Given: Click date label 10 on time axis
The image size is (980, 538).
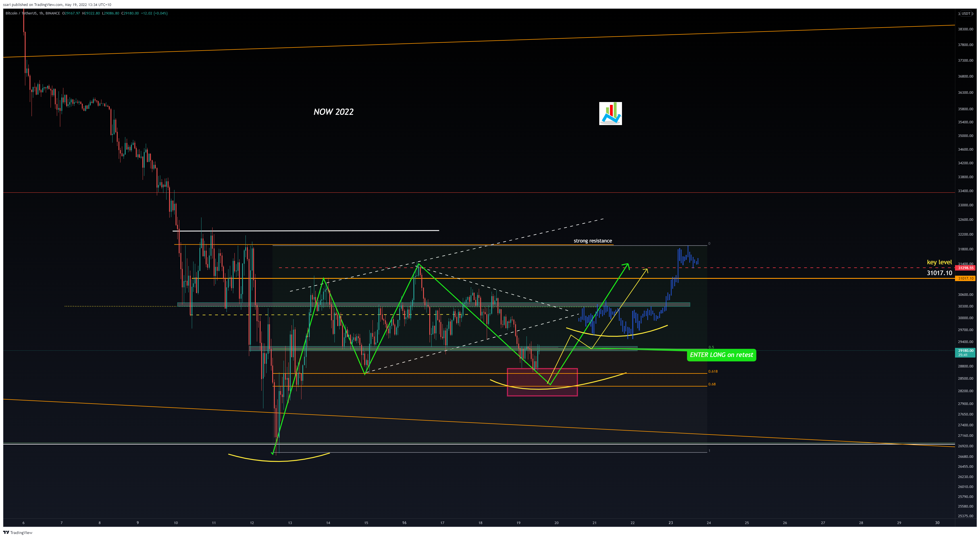Looking at the screenshot, I should point(176,523).
